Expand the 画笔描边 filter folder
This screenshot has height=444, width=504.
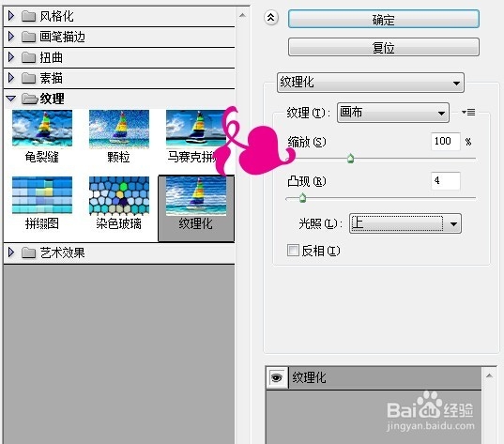pyautogui.click(x=11, y=37)
